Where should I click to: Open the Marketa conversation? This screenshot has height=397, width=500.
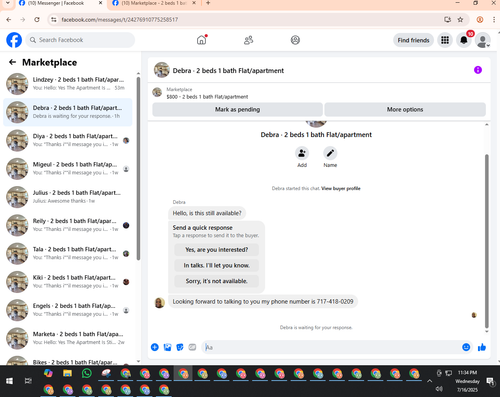click(x=68, y=339)
